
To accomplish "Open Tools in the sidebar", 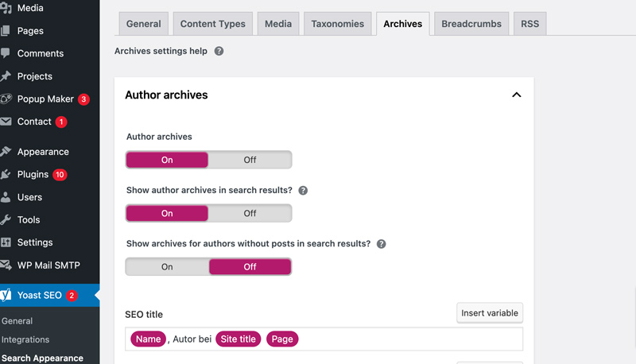I will pyautogui.click(x=29, y=220).
